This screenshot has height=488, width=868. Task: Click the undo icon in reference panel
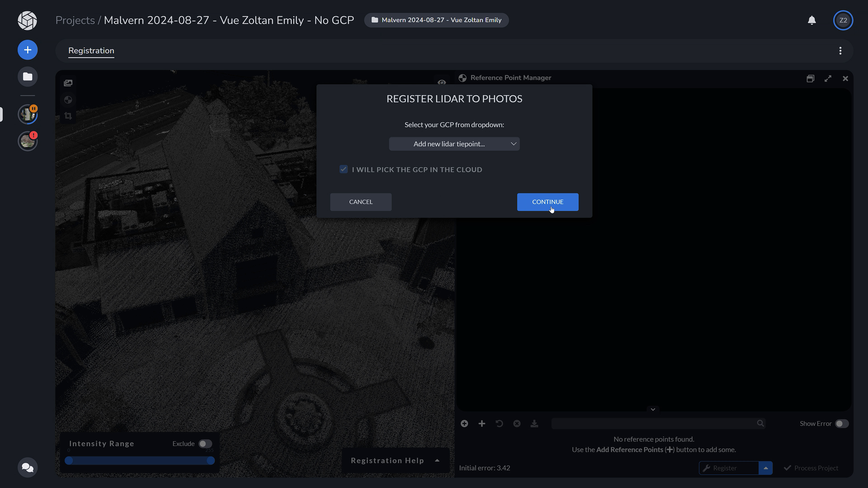coord(500,423)
